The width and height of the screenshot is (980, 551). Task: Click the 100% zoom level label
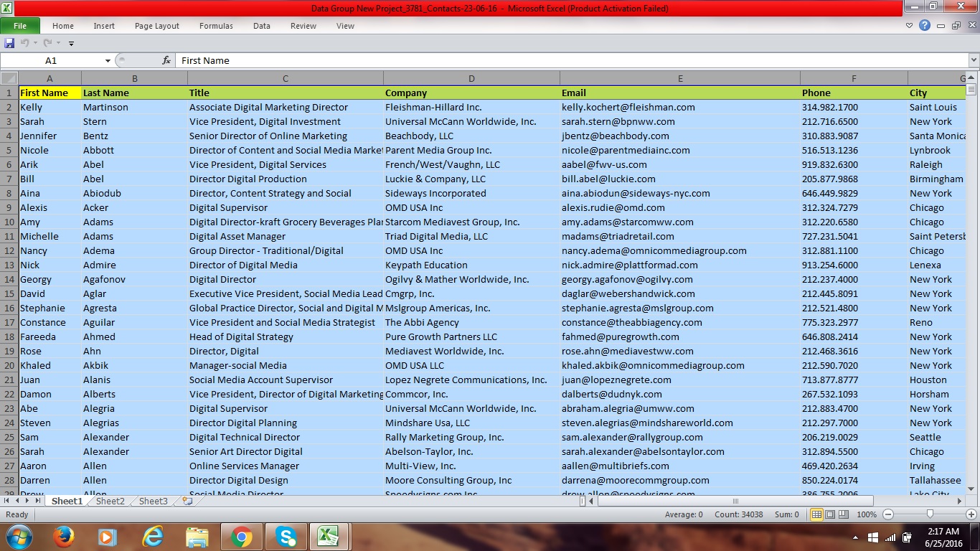pos(867,514)
